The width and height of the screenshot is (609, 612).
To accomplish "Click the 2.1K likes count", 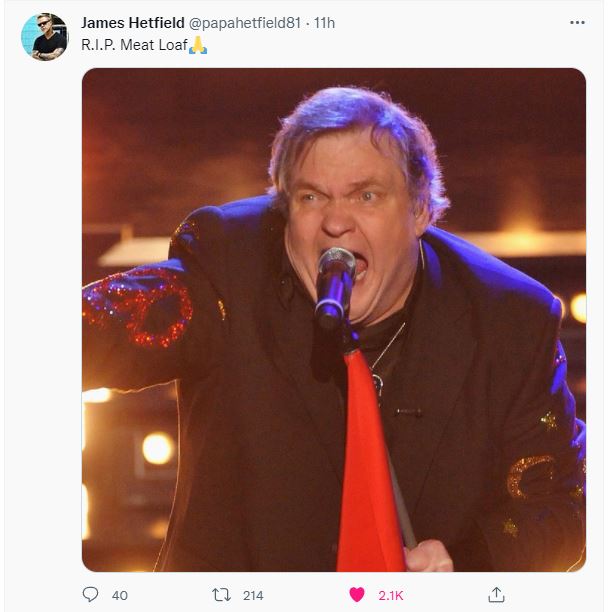I will click(390, 595).
